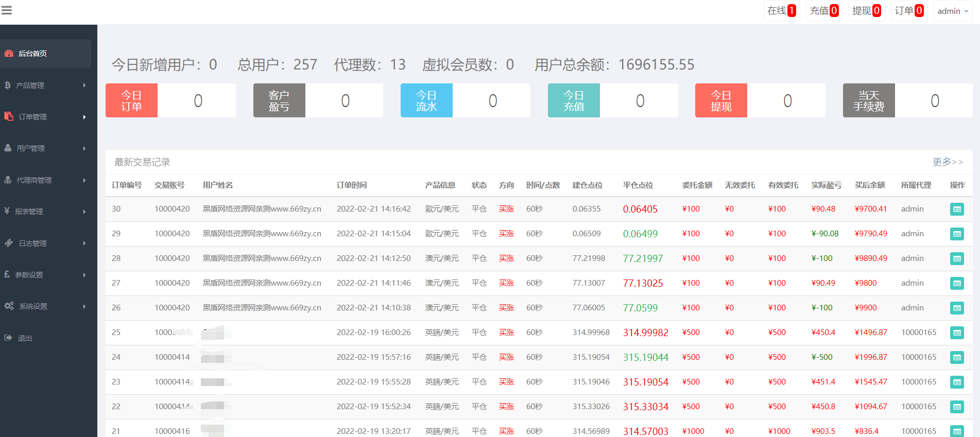Open details icon for order 24

(957, 357)
